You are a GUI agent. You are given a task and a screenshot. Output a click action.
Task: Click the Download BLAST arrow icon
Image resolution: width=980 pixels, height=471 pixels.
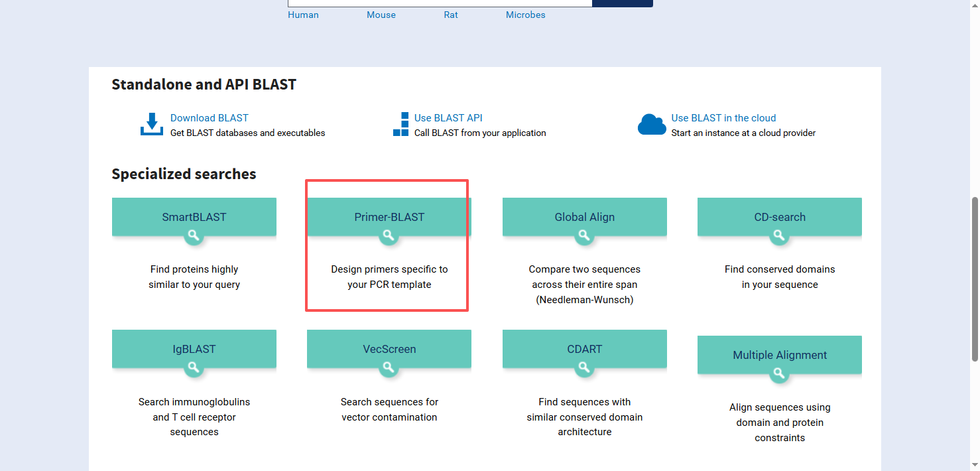coord(152,124)
